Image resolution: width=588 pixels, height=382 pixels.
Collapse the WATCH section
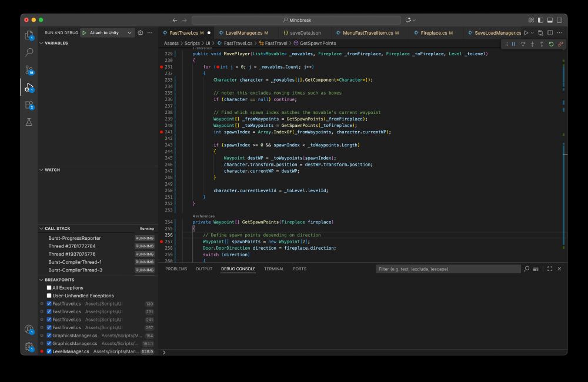(52, 170)
